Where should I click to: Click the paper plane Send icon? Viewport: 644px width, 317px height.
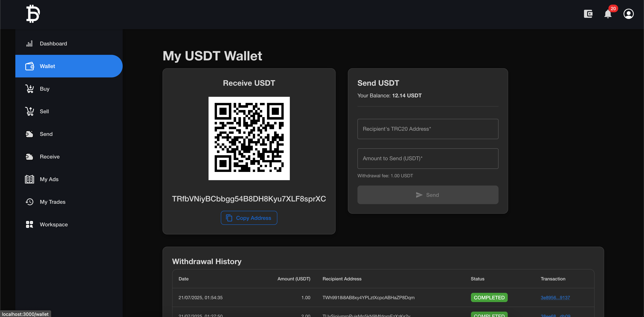click(x=419, y=195)
